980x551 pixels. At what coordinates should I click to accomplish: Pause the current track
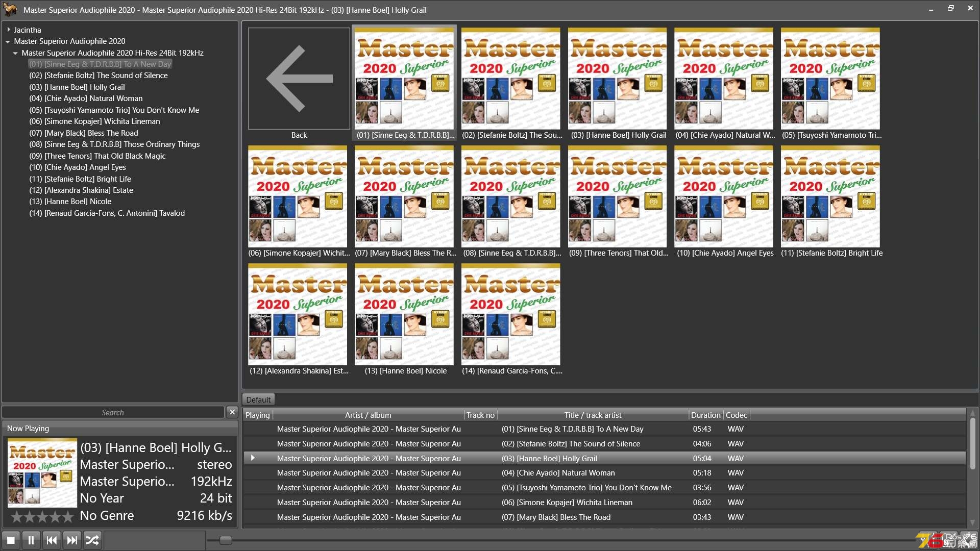31,540
